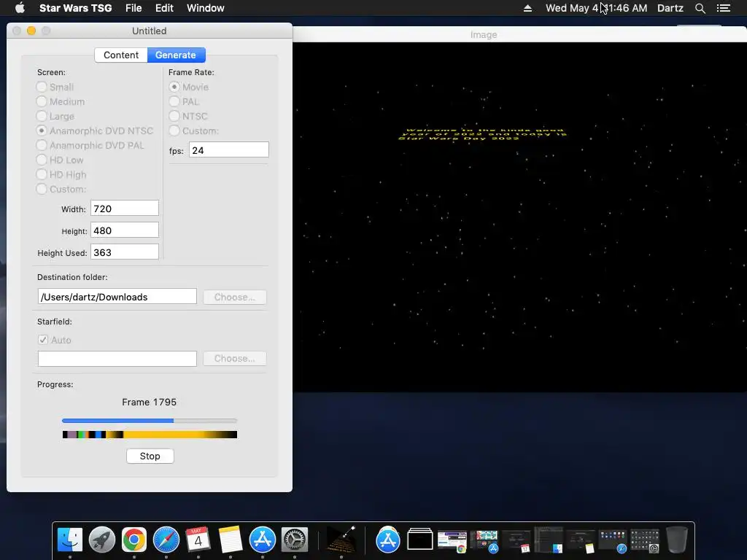Click the colored frame strip below progress
Viewport: 747px width, 560px height.
(150, 435)
